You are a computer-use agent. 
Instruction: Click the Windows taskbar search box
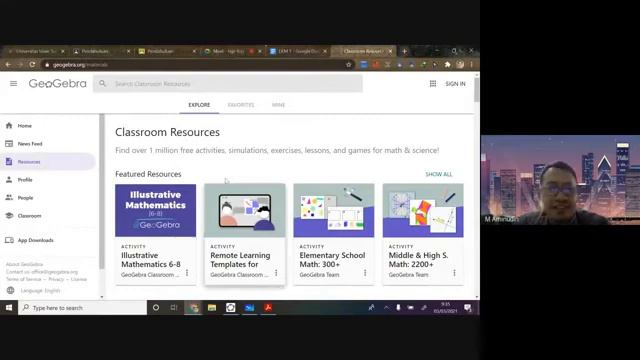83,308
